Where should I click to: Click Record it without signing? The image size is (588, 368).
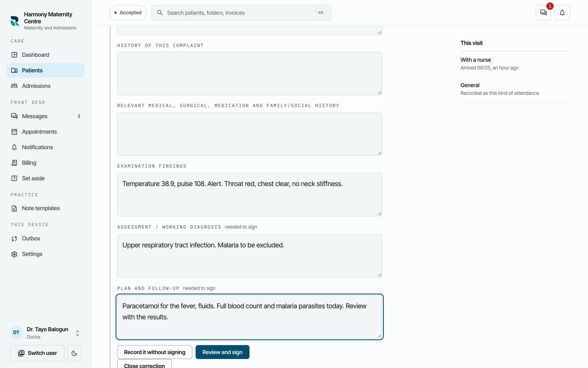155,352
